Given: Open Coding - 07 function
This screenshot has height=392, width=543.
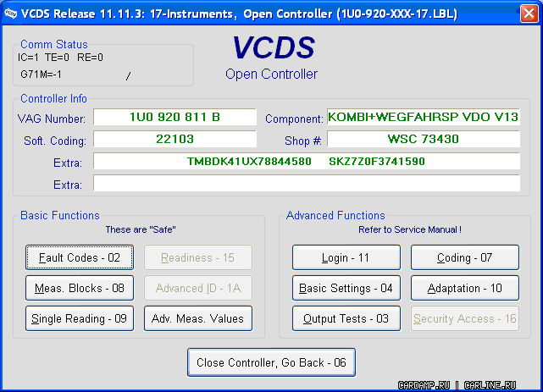Looking at the screenshot, I should tap(465, 257).
